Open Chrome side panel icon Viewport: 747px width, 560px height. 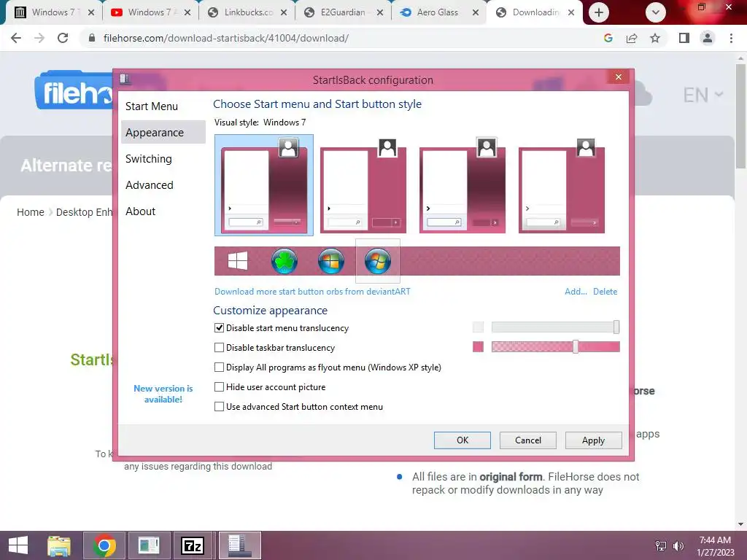(x=684, y=38)
